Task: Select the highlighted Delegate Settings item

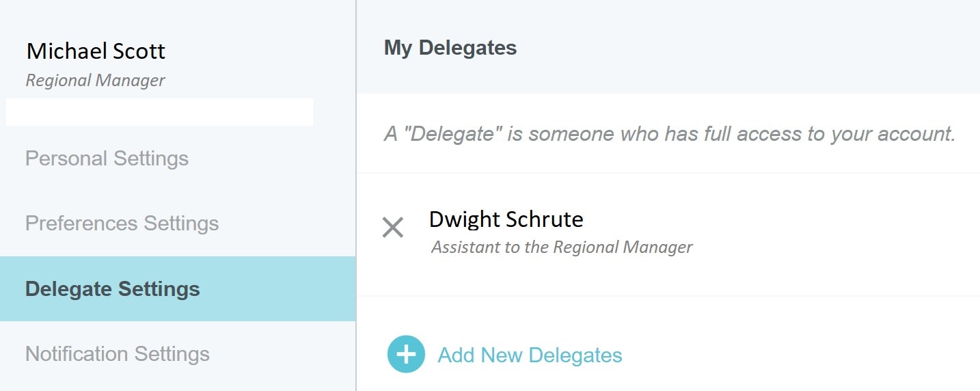Action: pyautogui.click(x=113, y=289)
